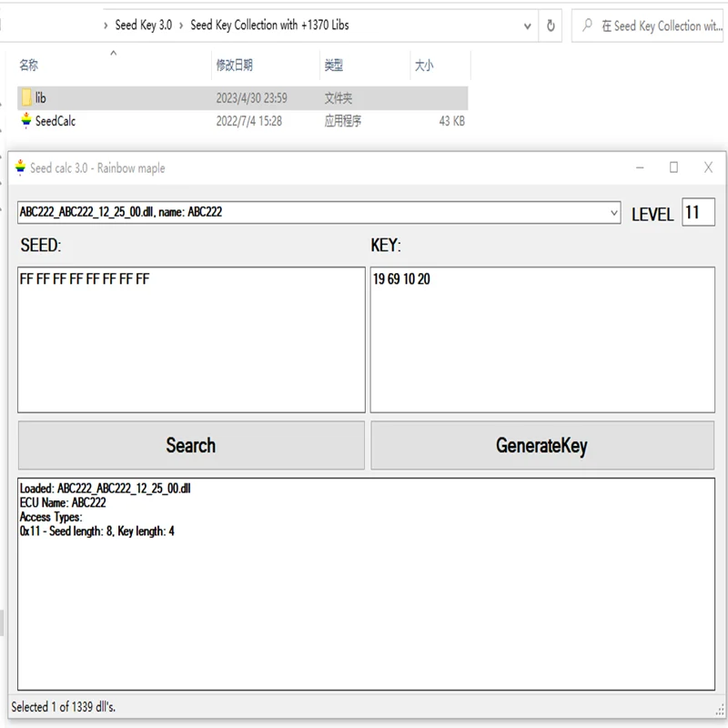Select the SeedCalc file name
Screen dimensions: 728x728
coord(56,121)
